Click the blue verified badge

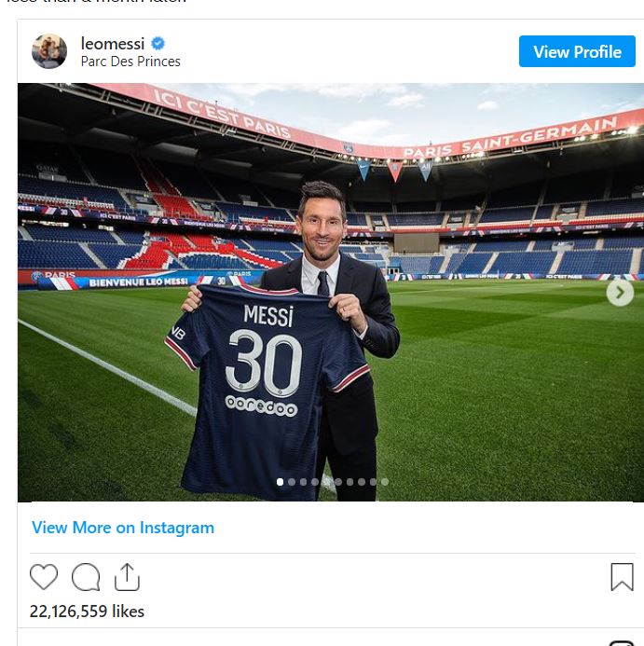[x=158, y=44]
